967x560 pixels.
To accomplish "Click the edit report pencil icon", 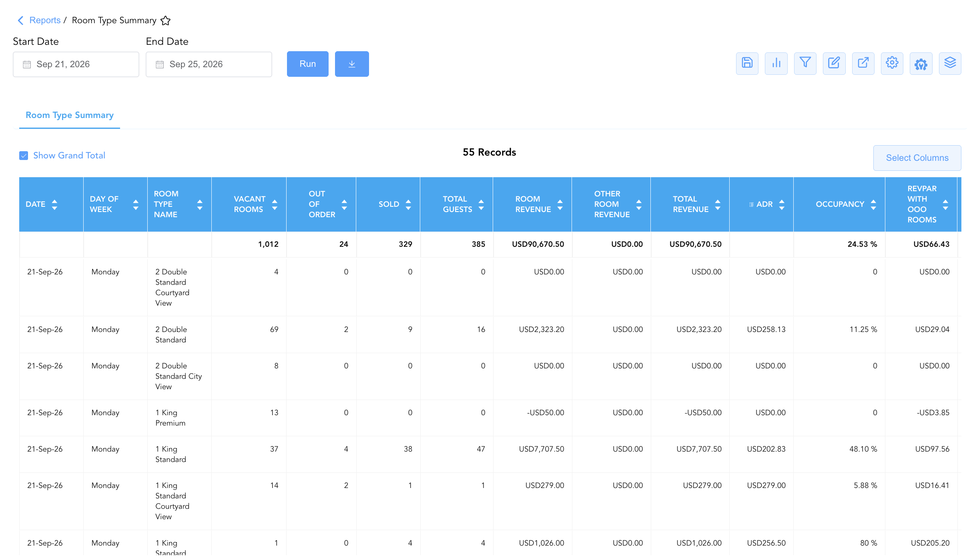I will click(834, 64).
